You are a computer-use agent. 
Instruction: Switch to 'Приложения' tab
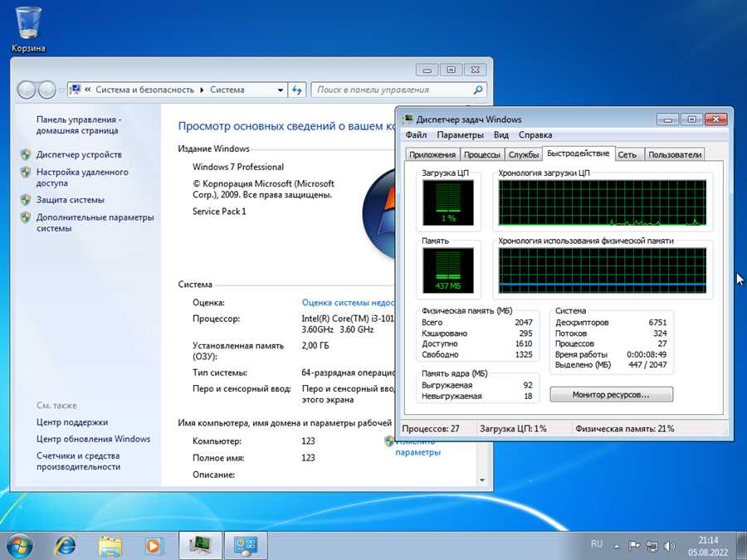tap(432, 154)
